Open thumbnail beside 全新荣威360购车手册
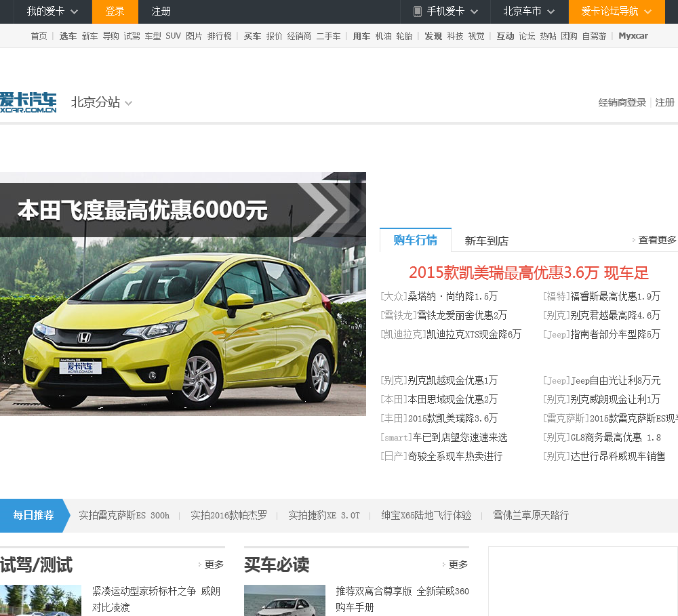Image resolution: width=678 pixels, height=616 pixels. pyautogui.click(x=285, y=600)
